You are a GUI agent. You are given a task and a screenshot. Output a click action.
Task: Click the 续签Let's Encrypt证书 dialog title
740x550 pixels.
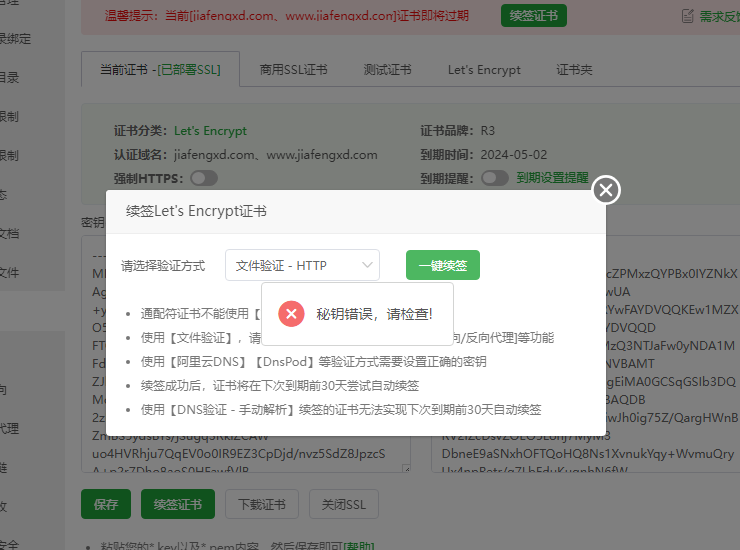[196, 211]
